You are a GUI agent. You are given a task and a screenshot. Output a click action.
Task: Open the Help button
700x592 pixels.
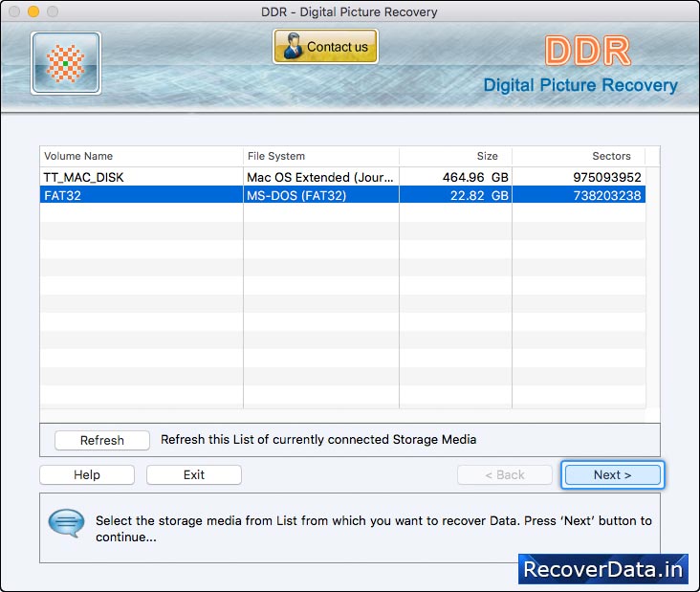(x=87, y=474)
